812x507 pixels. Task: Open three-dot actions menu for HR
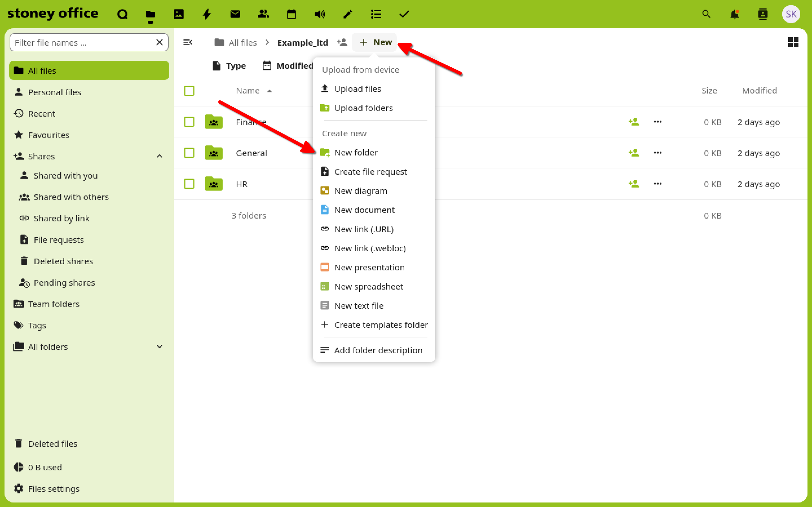pyautogui.click(x=657, y=184)
